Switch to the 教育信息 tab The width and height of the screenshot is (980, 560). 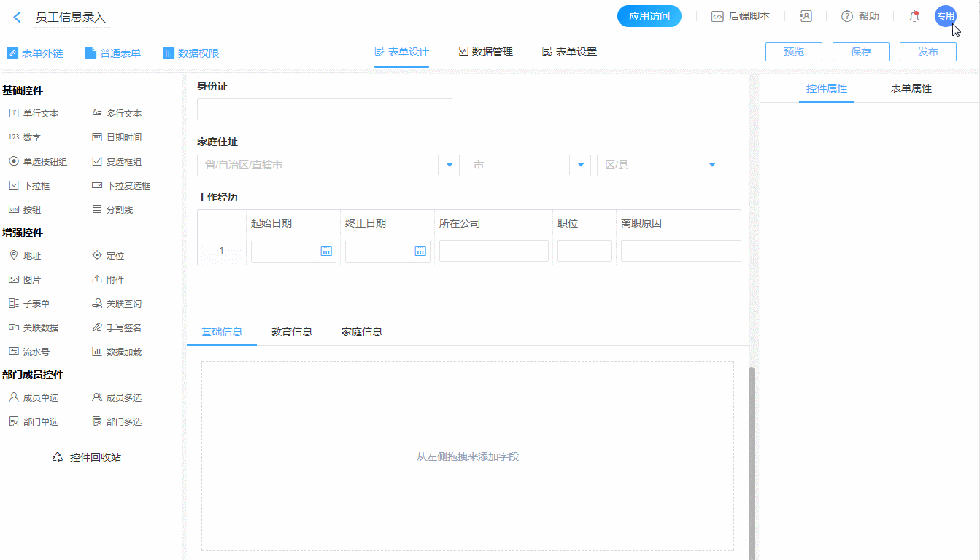[x=292, y=332]
